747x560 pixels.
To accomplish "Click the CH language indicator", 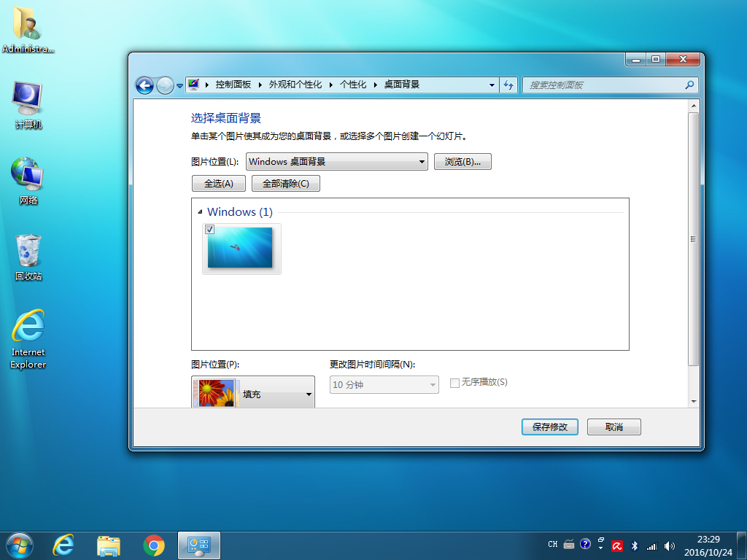I will coord(553,544).
